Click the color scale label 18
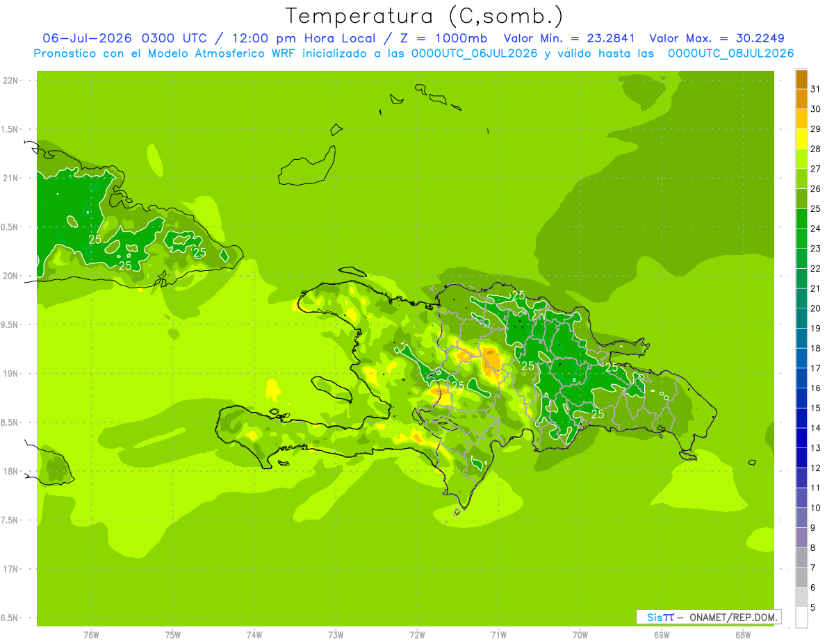 point(815,348)
